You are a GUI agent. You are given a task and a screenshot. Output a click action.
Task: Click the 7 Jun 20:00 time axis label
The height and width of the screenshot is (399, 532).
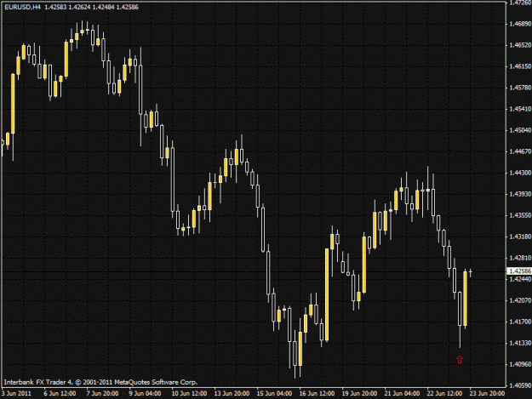pyautogui.click(x=102, y=394)
